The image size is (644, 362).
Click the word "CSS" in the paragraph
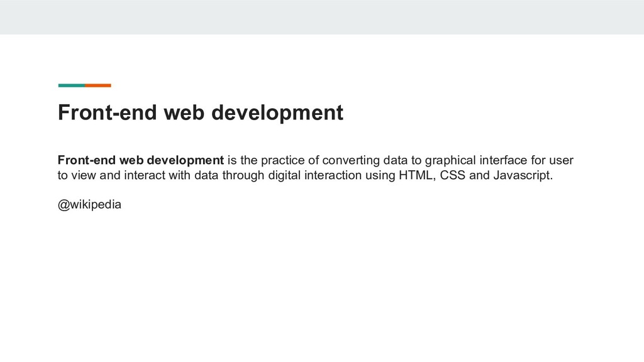tap(453, 175)
